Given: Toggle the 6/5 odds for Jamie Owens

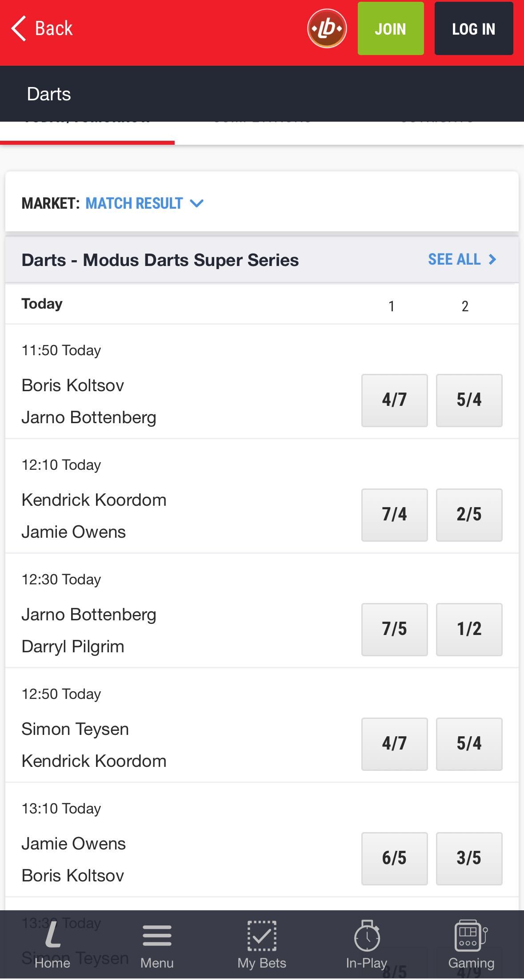Looking at the screenshot, I should (x=394, y=858).
